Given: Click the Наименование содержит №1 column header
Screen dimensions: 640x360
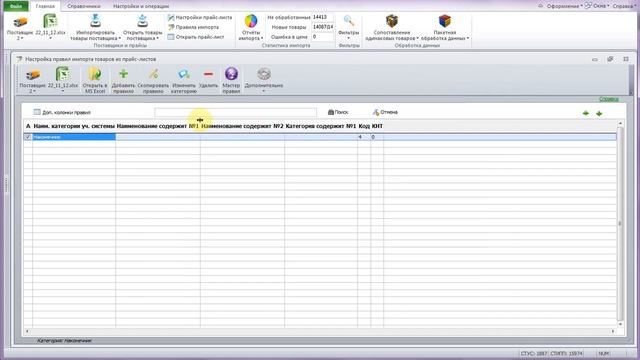Looking at the screenshot, I should [x=158, y=126].
